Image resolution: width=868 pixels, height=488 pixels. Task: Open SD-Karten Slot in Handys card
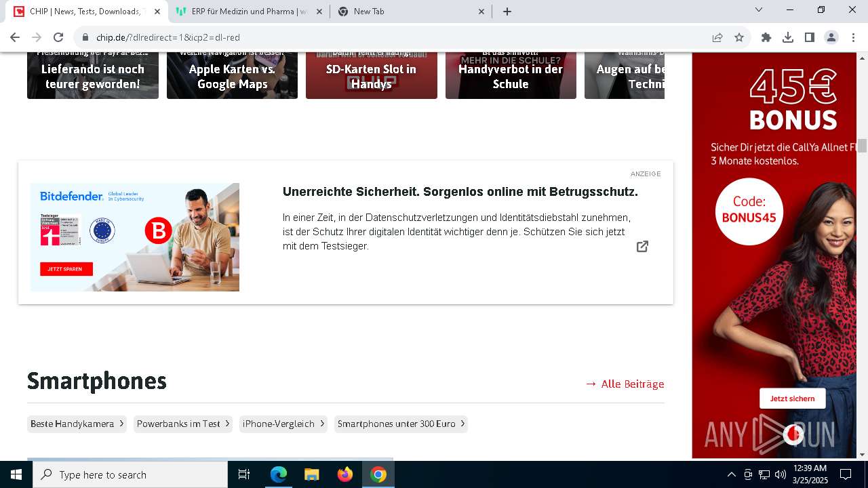point(372,76)
